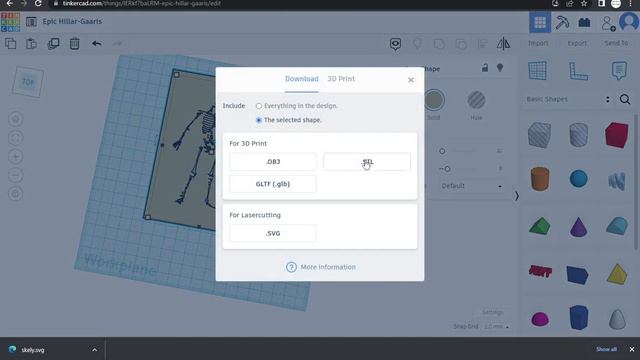Toggle the shape visibility light bulb
Screen dimensions: 640x360
(x=500, y=68)
